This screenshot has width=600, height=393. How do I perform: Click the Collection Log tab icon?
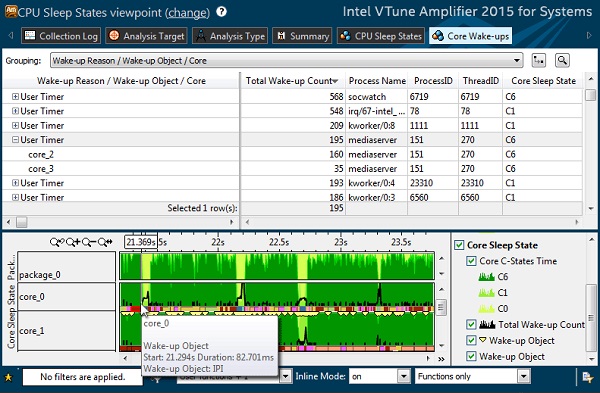pos(30,36)
